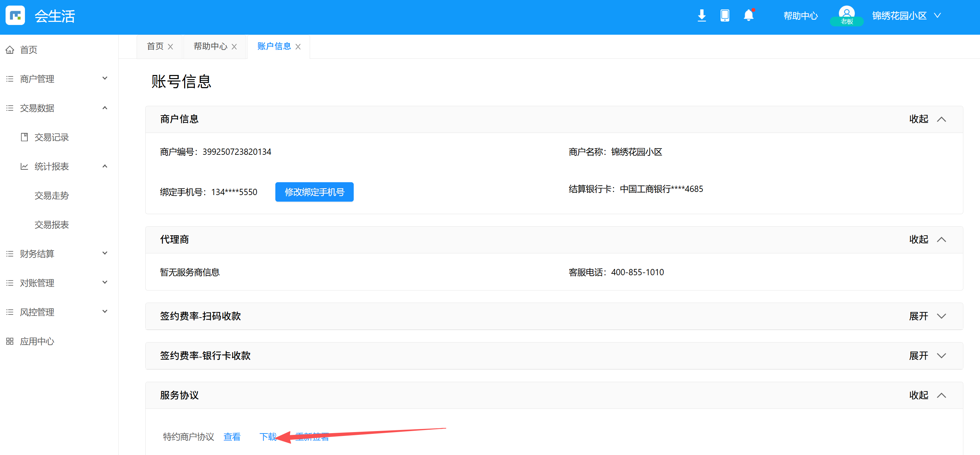
Task: Open the mobile phone icon in header
Action: [x=725, y=16]
